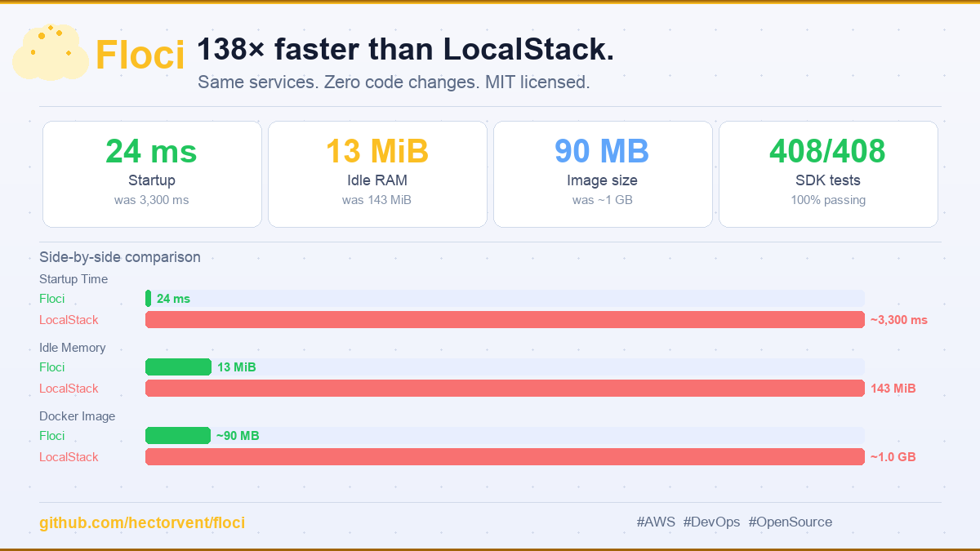Click the Floci label in Startup Time row

click(52, 299)
